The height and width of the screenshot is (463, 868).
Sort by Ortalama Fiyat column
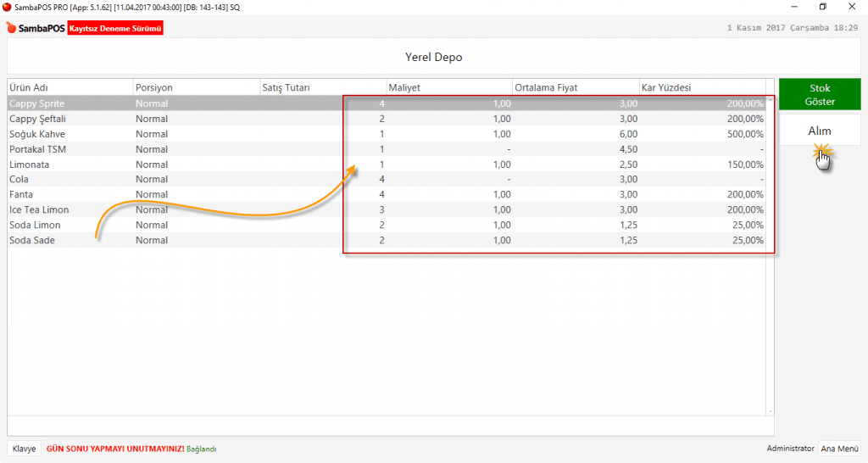(575, 86)
